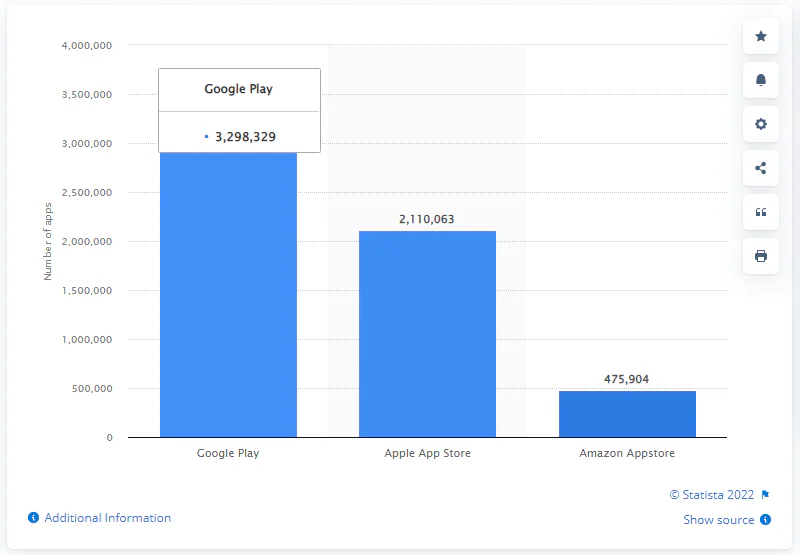This screenshot has height=555, width=800.
Task: Click the info icon beside Additional Information
Action: pos(34,518)
